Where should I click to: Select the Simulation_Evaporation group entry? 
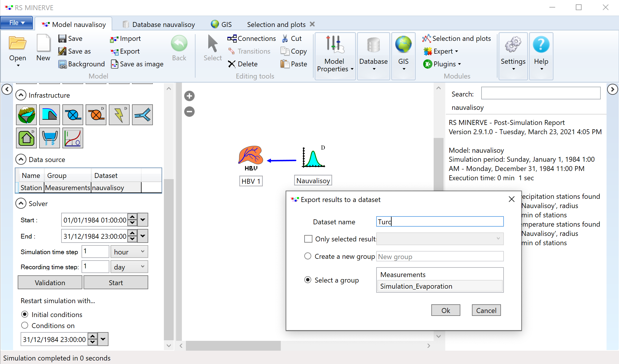[x=439, y=286]
